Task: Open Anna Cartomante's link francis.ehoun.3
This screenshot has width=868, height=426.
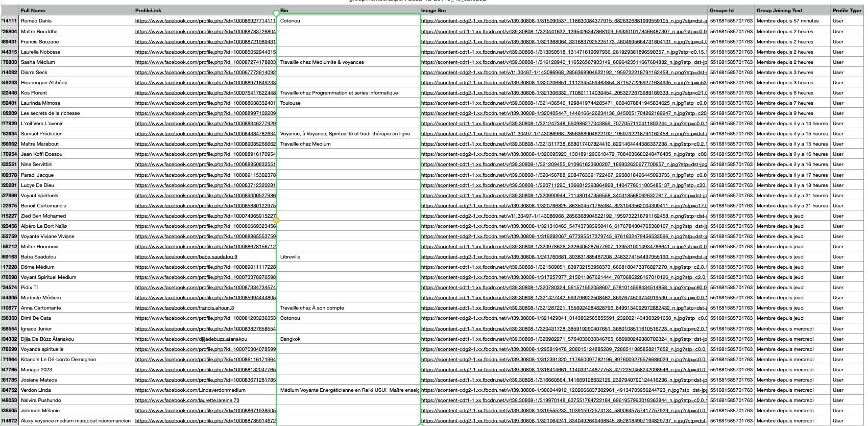Action: pyautogui.click(x=184, y=308)
